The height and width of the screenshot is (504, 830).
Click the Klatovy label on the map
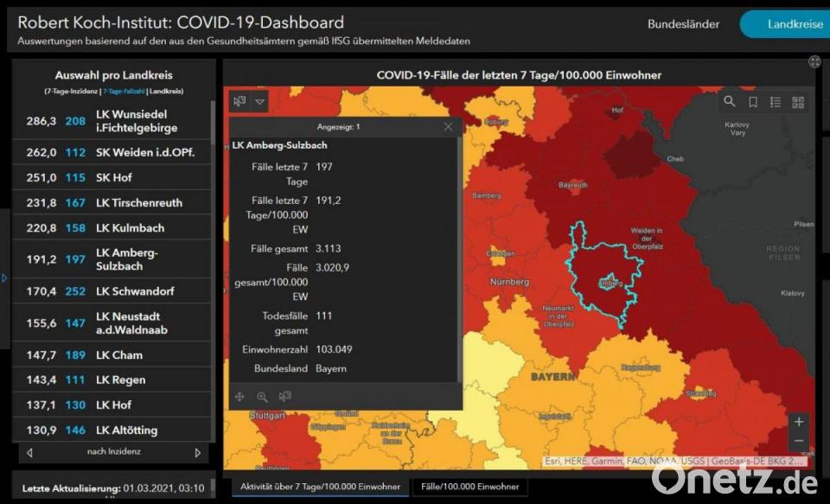click(793, 293)
